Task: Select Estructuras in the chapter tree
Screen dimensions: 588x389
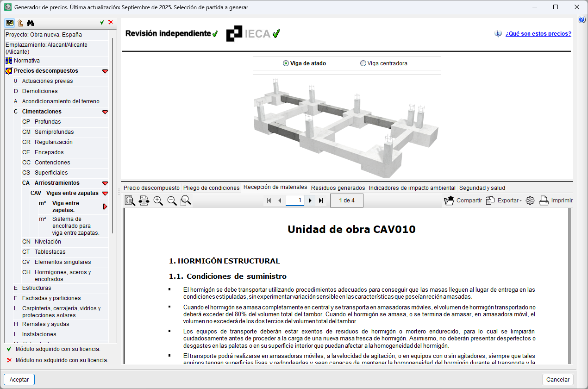Action: 37,288
